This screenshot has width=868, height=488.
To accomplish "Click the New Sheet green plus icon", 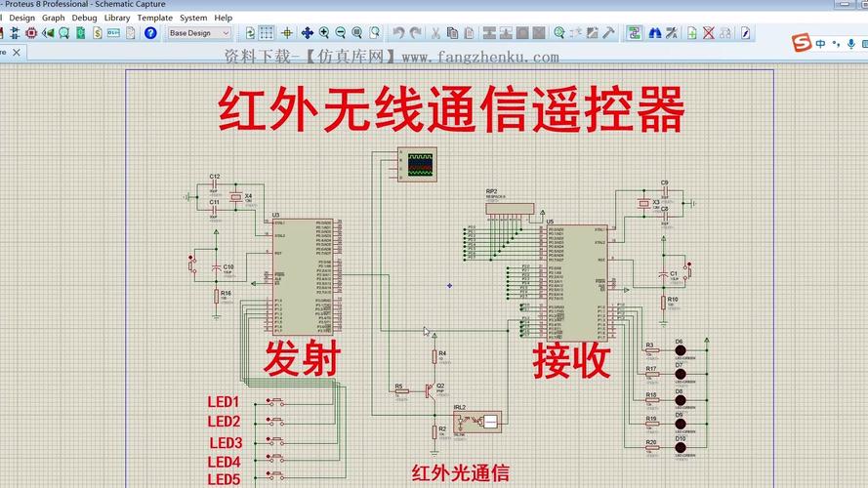I will (692, 33).
